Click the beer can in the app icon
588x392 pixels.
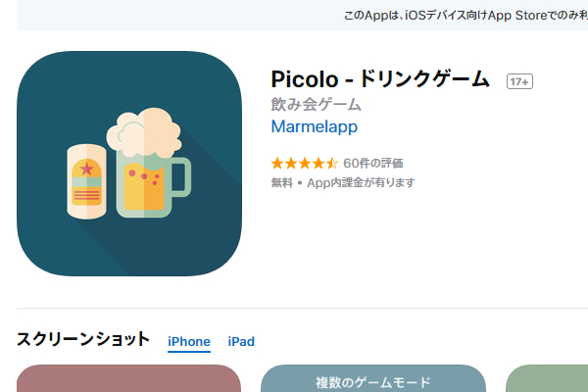click(86, 181)
